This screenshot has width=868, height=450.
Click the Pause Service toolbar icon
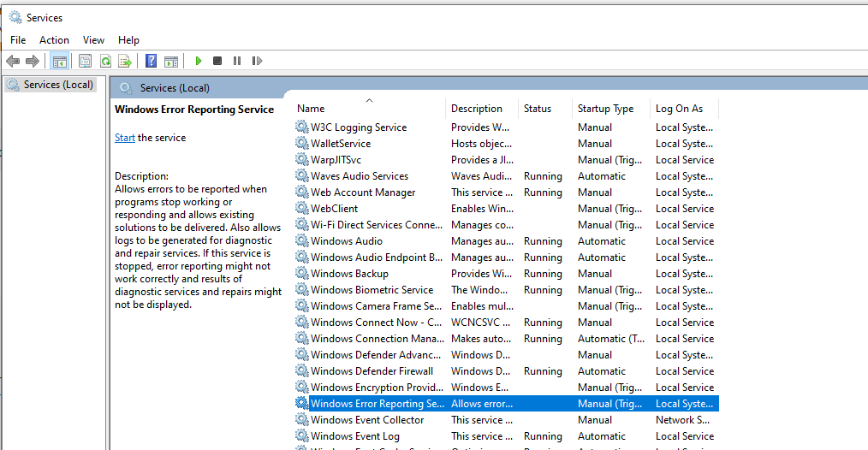tap(237, 61)
